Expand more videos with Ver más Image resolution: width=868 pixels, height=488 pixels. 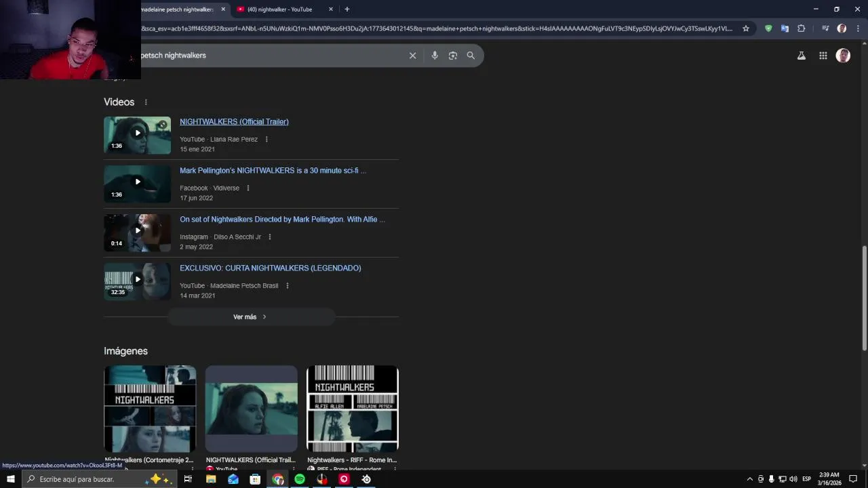click(251, 317)
